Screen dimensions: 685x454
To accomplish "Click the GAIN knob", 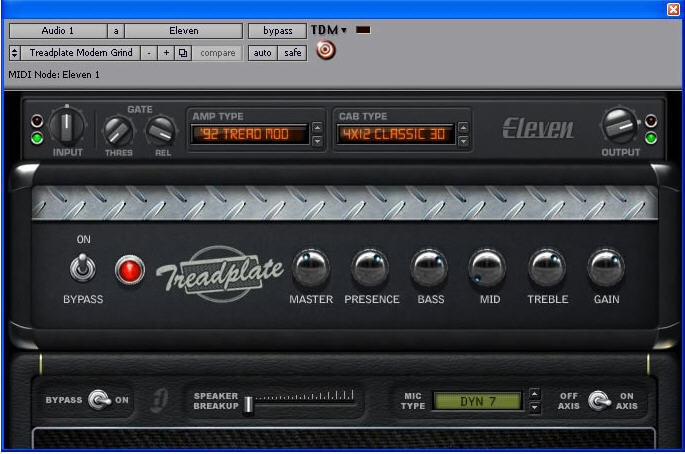I will tap(606, 268).
